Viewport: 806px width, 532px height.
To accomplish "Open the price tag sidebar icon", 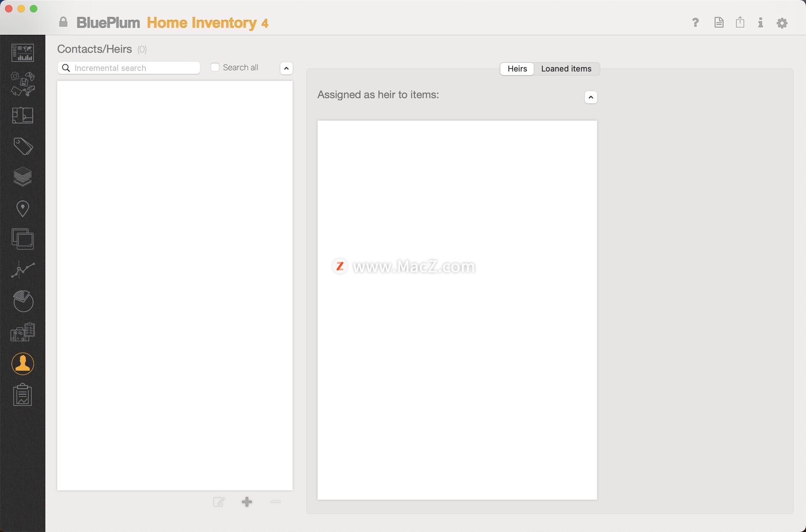I will 23,146.
